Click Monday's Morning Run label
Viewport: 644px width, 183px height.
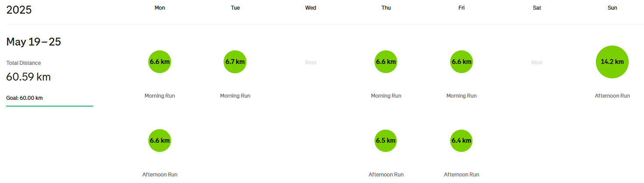tap(160, 96)
